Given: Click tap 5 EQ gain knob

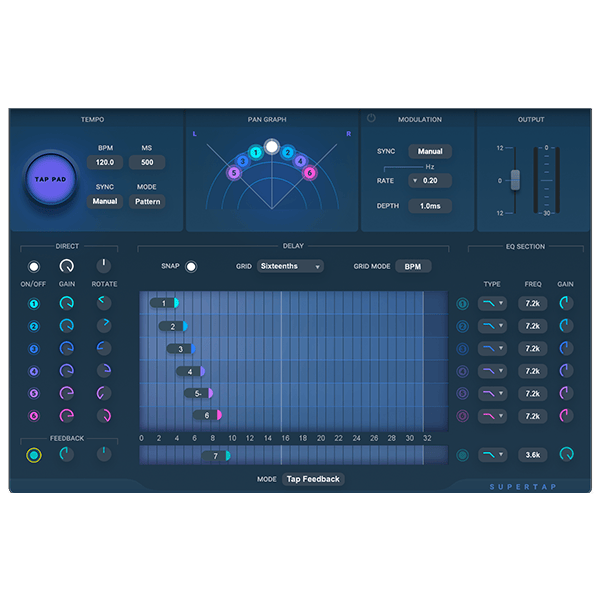Looking at the screenshot, I should tap(566, 393).
